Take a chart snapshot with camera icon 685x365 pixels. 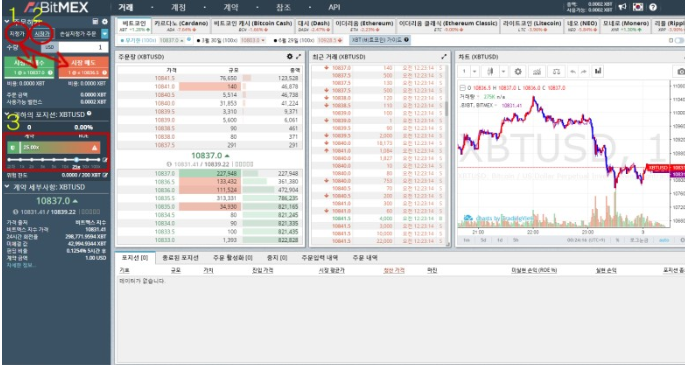point(680,71)
